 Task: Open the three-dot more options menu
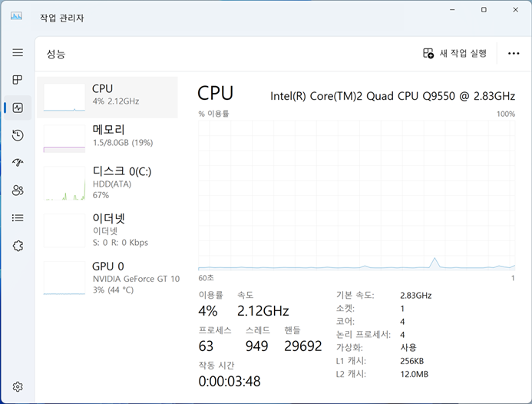[514, 53]
